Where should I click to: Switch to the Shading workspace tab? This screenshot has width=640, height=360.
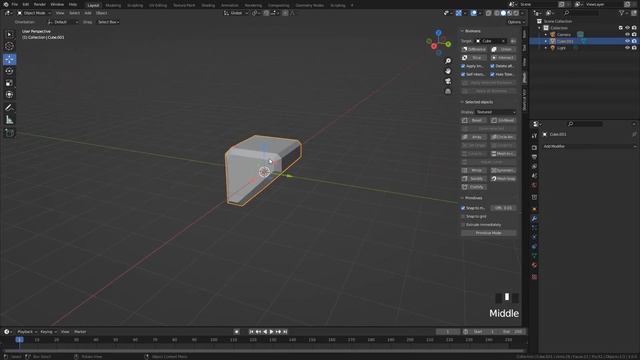tap(208, 5)
